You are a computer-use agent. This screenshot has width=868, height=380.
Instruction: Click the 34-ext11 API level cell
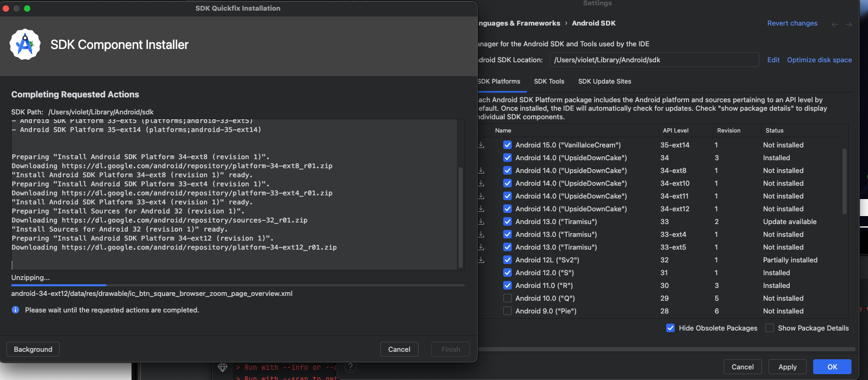pos(674,196)
